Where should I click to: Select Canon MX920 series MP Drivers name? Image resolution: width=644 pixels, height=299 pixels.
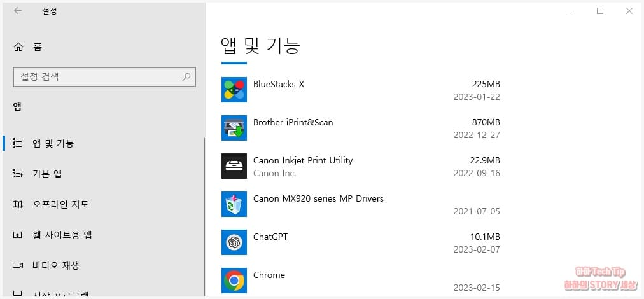click(318, 198)
